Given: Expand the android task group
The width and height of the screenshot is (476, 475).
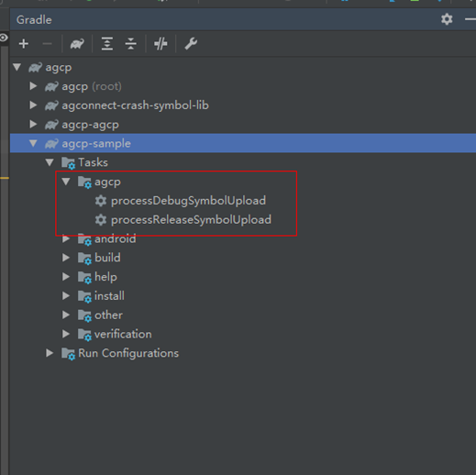Looking at the screenshot, I should tap(66, 238).
